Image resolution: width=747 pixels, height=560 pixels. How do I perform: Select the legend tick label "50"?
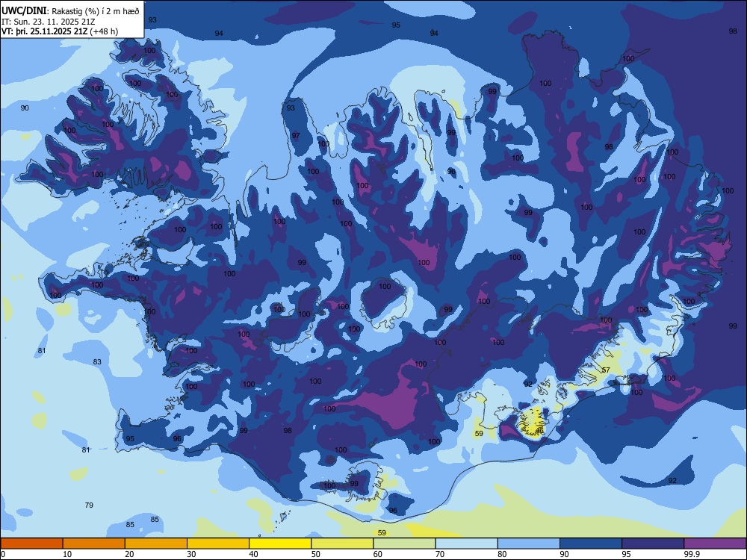(x=316, y=554)
